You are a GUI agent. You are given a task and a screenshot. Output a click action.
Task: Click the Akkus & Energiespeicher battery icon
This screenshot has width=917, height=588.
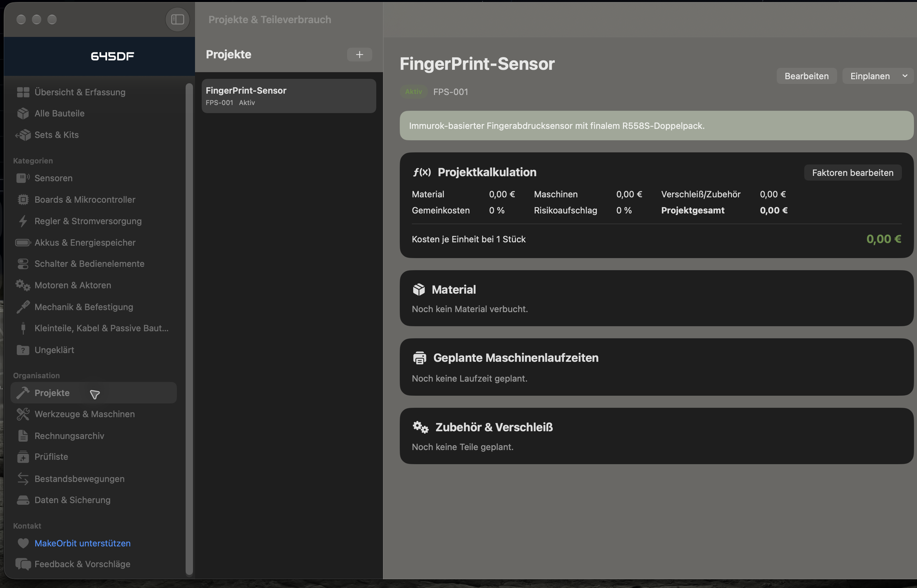pos(23,242)
